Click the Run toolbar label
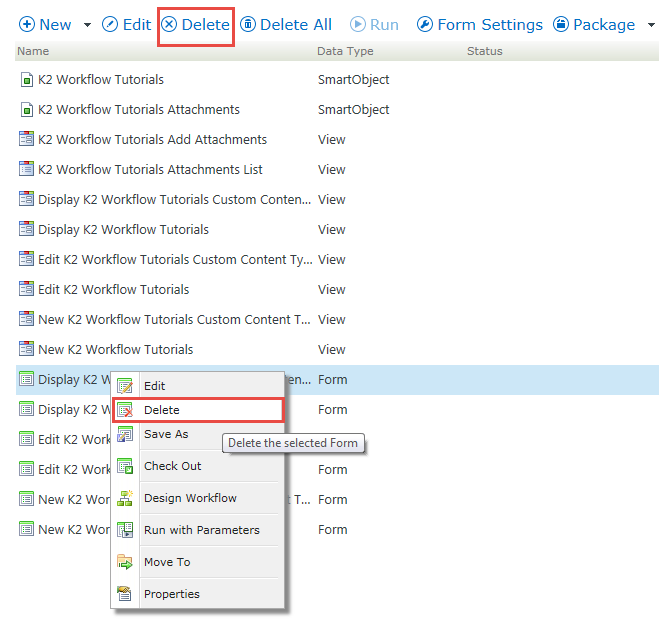The height and width of the screenshot is (632, 659). [x=384, y=25]
